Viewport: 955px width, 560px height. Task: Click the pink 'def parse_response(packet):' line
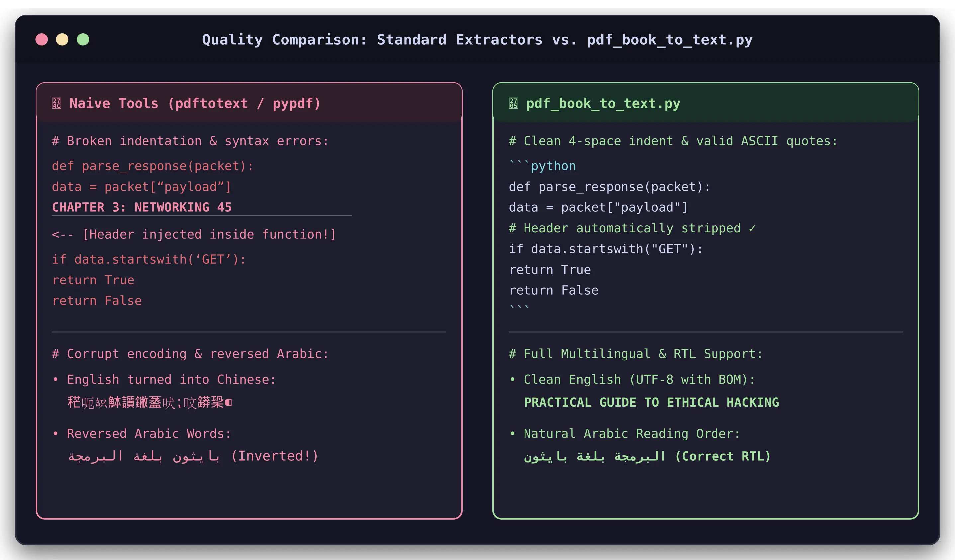[153, 166]
